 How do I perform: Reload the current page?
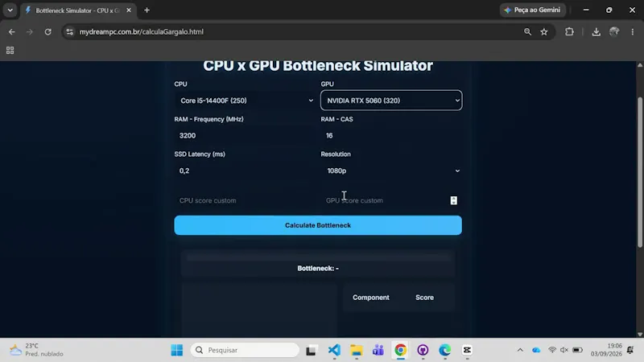coord(47,31)
